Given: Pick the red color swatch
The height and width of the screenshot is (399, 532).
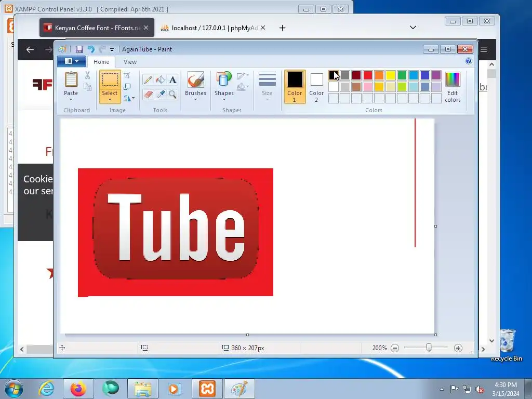Looking at the screenshot, I should click(x=368, y=75).
